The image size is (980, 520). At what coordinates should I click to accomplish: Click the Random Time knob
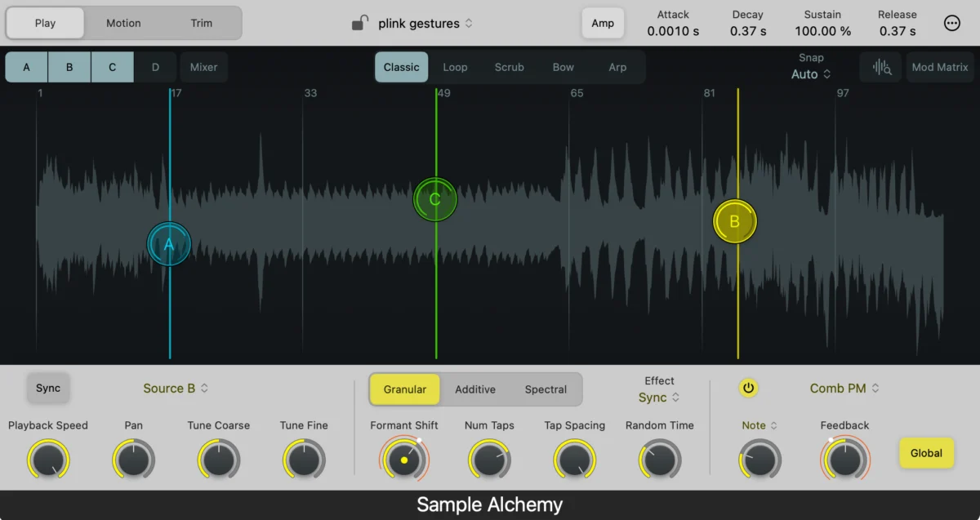click(660, 460)
